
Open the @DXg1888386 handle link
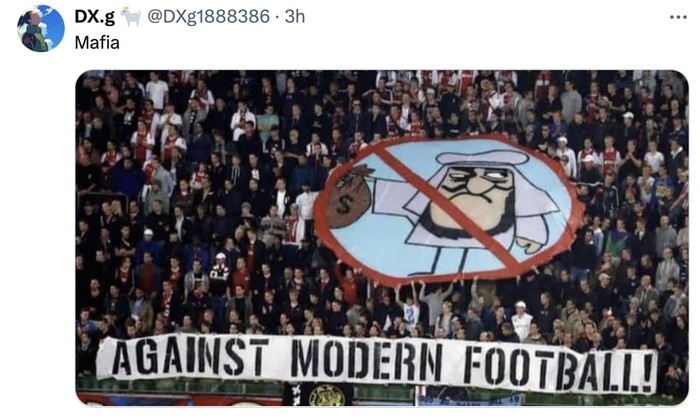click(x=208, y=17)
